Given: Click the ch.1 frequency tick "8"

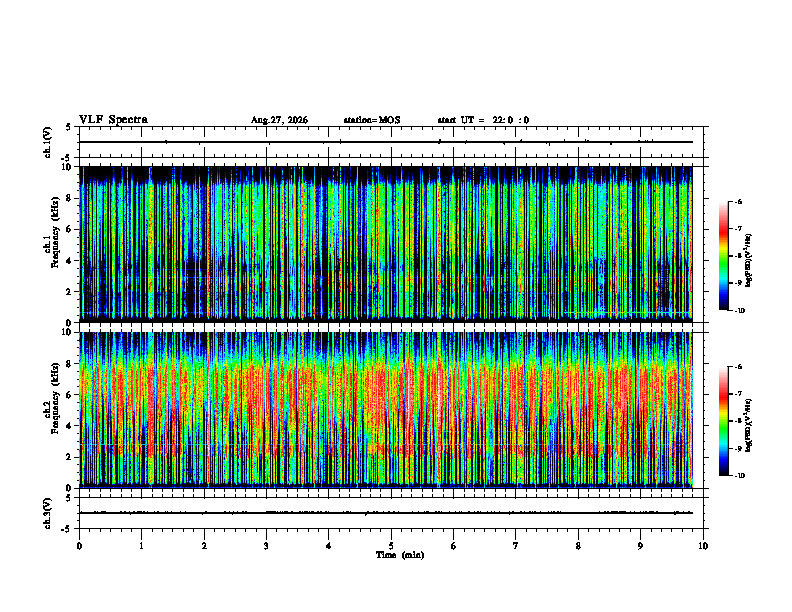Looking at the screenshot, I should click(70, 198).
